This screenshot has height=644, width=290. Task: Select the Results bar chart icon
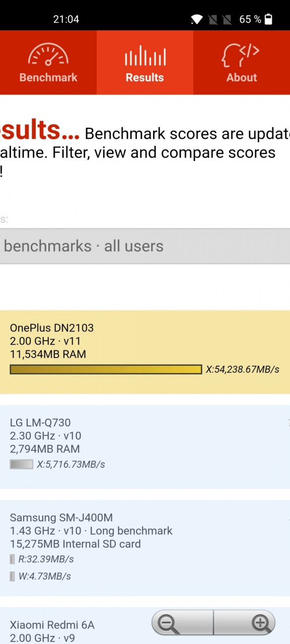pyautogui.click(x=145, y=56)
